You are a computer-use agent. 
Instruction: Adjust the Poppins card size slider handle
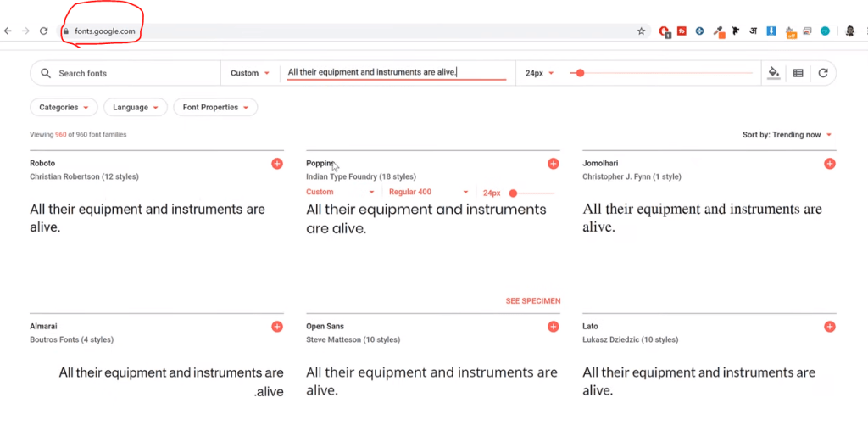pyautogui.click(x=513, y=193)
